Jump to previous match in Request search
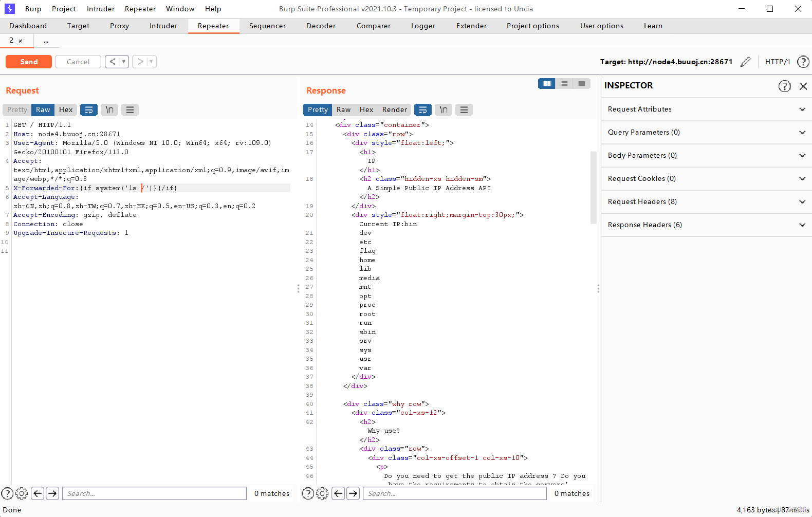The width and height of the screenshot is (812, 517). [38, 493]
